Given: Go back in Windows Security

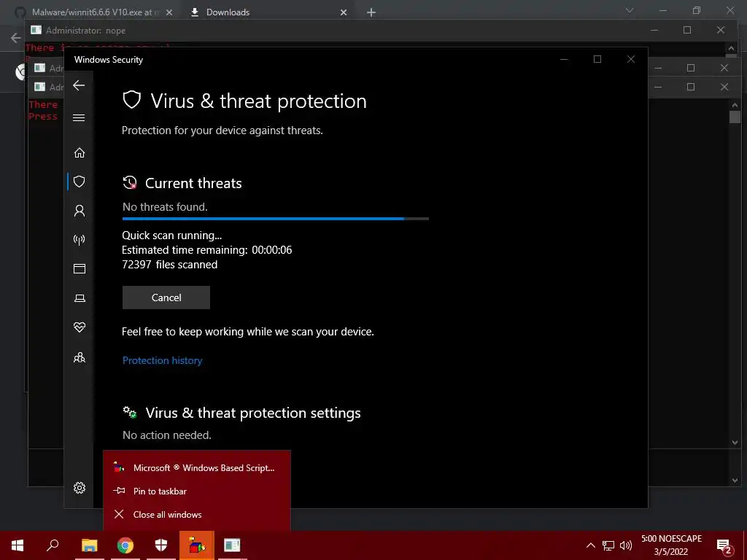Looking at the screenshot, I should [79, 86].
